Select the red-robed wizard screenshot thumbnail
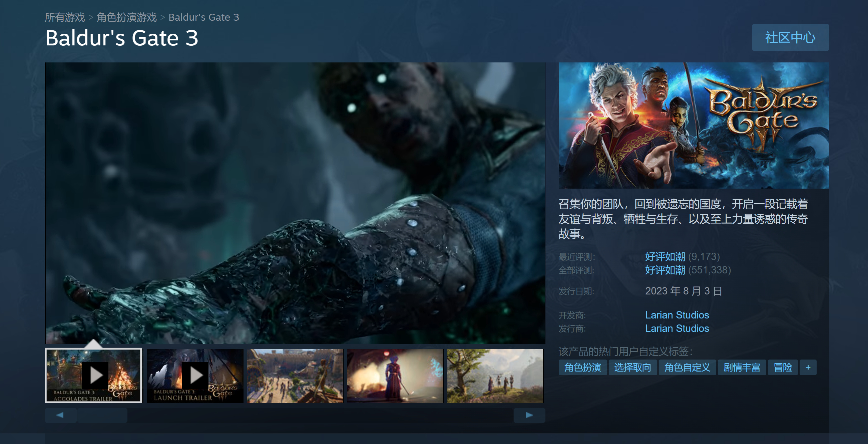868x444 pixels. pos(395,376)
